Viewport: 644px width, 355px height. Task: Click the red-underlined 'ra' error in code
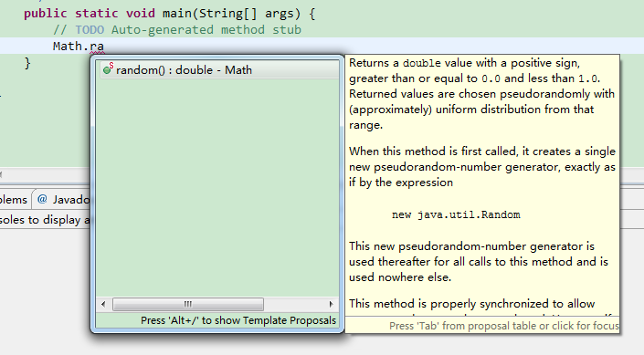point(97,47)
